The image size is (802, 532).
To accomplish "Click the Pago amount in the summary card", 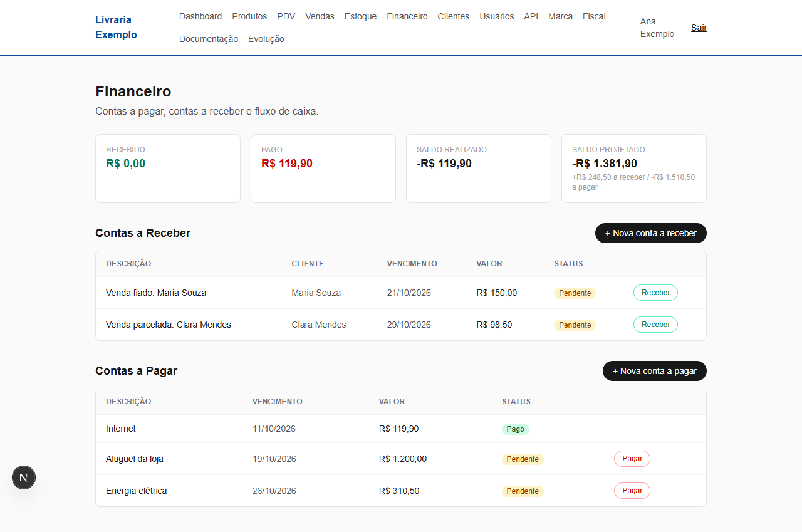I will [287, 164].
